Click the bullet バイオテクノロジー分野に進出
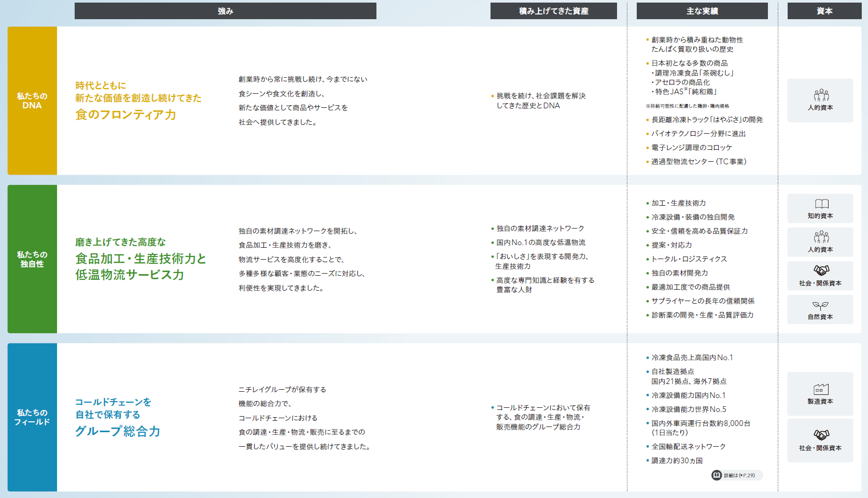 (x=696, y=134)
